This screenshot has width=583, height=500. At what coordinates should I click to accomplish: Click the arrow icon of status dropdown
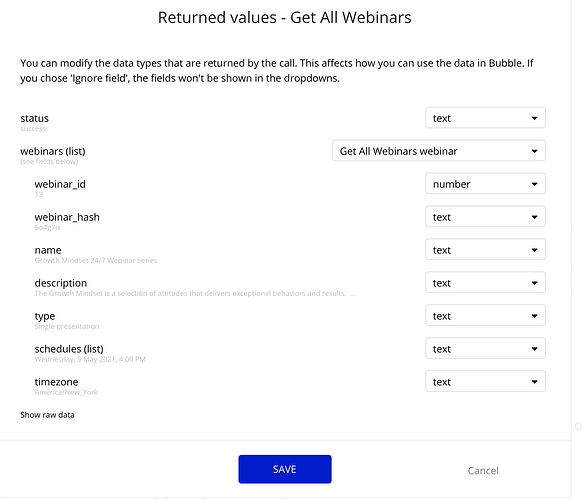(535, 118)
